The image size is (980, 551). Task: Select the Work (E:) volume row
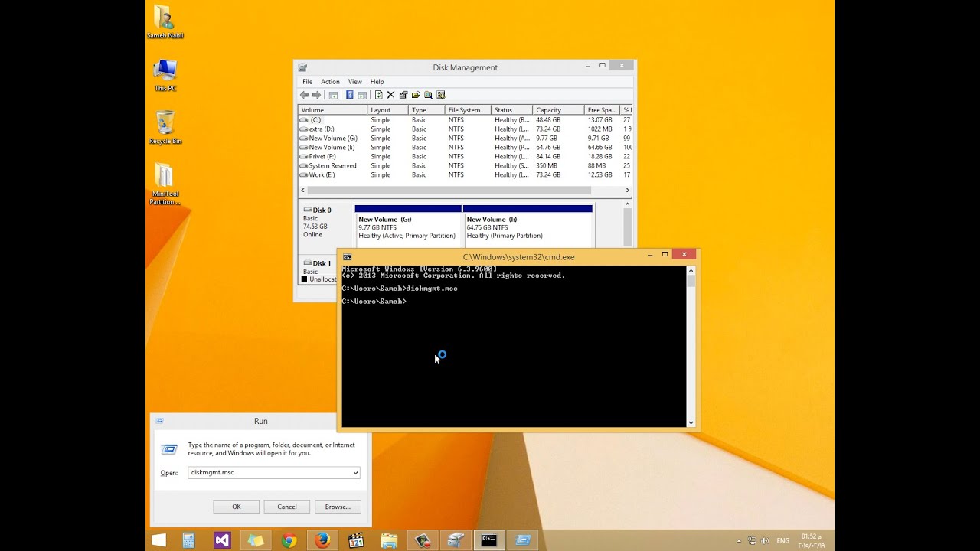pyautogui.click(x=465, y=175)
